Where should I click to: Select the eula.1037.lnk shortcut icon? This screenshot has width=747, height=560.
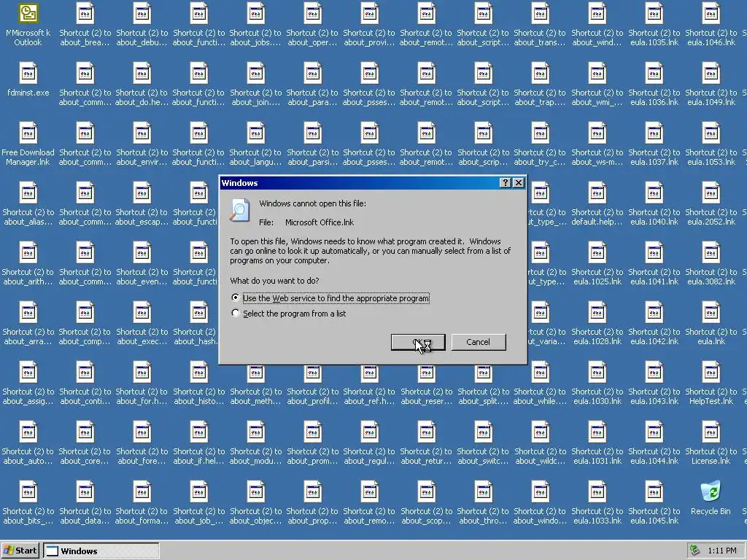tap(654, 133)
